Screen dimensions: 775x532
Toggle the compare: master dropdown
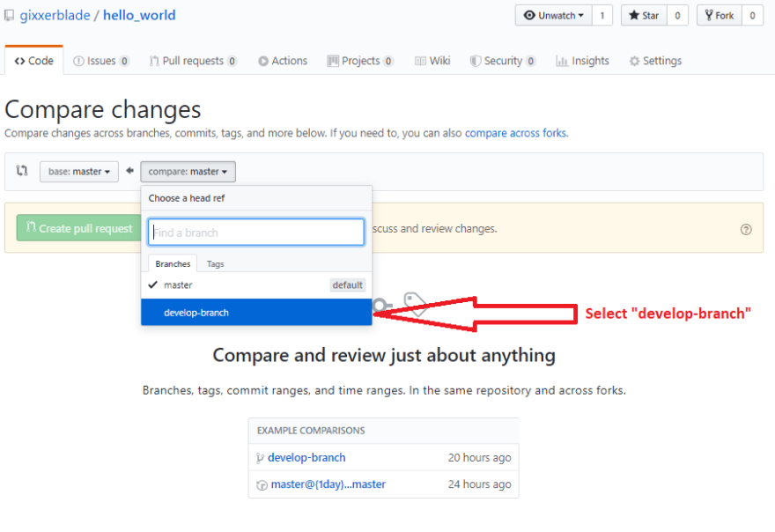coord(188,172)
